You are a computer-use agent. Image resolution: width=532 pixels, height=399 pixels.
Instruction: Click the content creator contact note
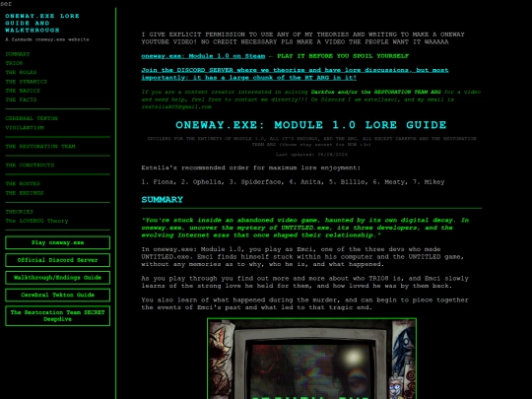(311, 100)
